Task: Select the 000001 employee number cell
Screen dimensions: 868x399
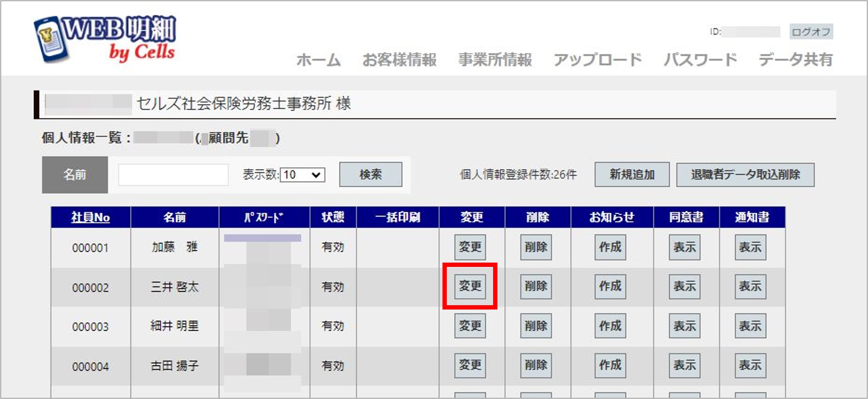Action: (x=90, y=248)
